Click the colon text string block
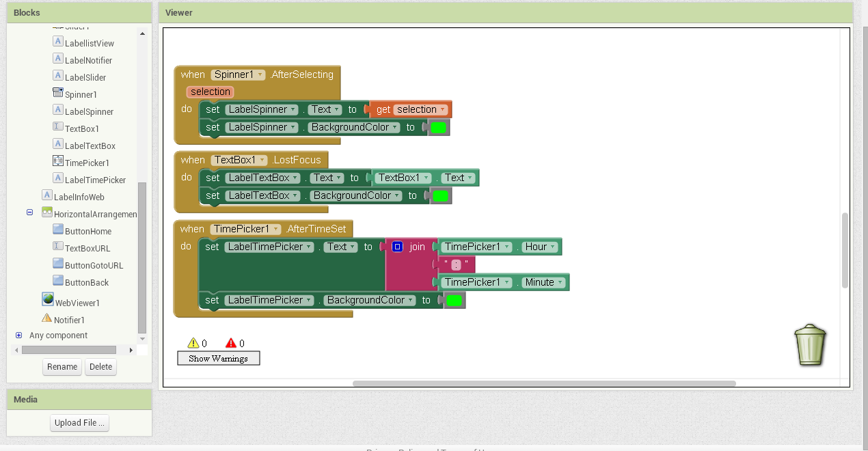Viewport: 868px width, 451px height. (x=456, y=264)
